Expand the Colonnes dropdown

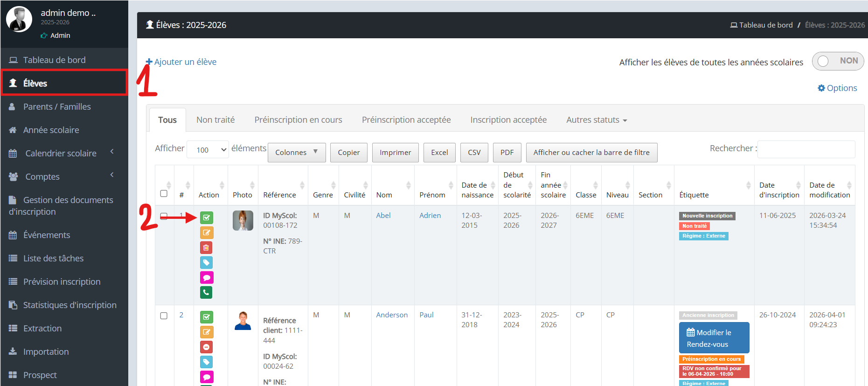click(x=297, y=152)
